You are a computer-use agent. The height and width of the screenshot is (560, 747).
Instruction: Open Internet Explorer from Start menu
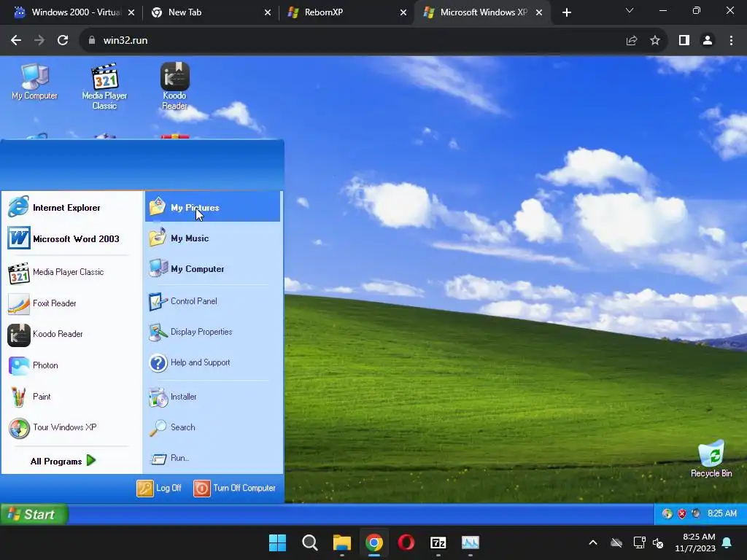[x=72, y=208]
